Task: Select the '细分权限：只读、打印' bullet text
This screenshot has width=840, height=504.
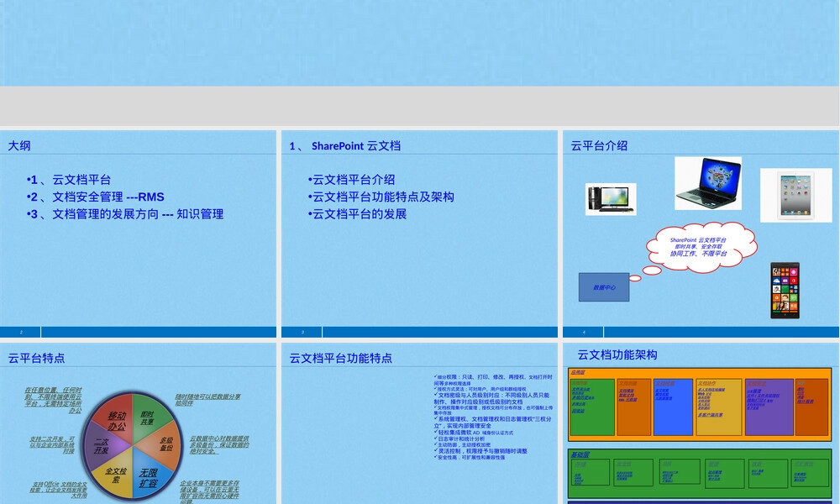Action: 493,380
